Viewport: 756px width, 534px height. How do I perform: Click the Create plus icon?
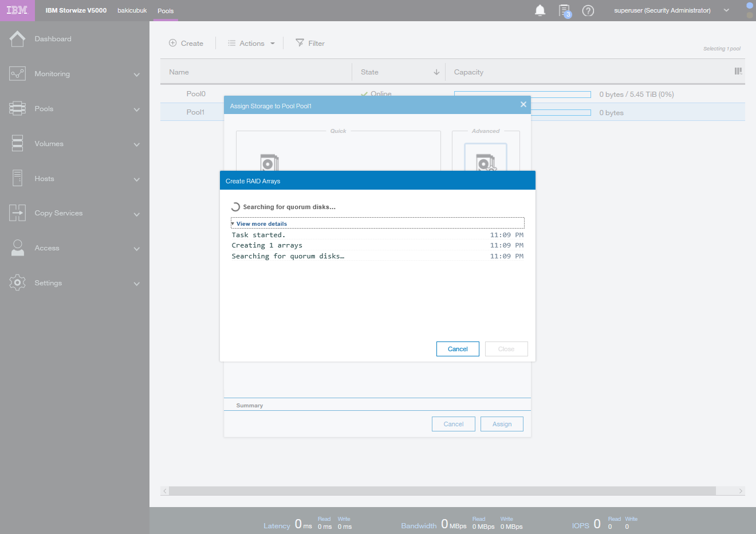[172, 43]
